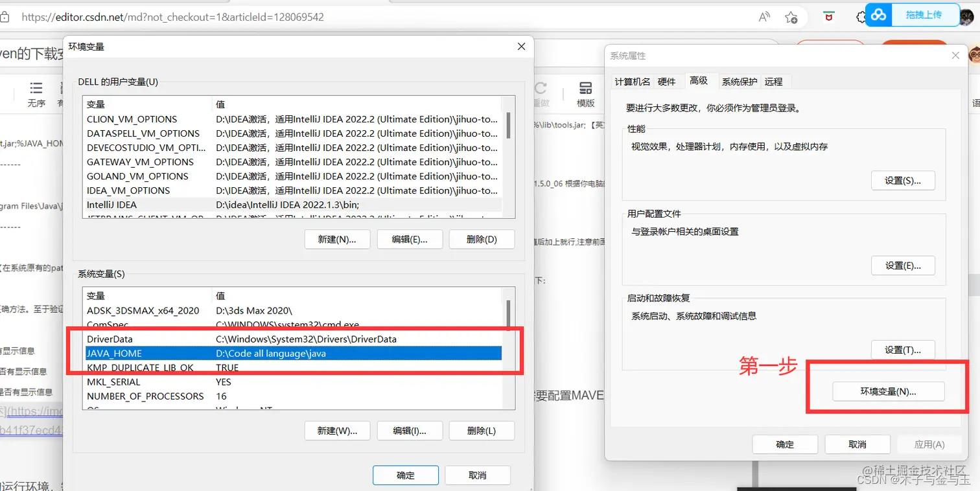Select the GATEWAY_VM_OPTIONS user variable row
980x491 pixels.
[293, 162]
